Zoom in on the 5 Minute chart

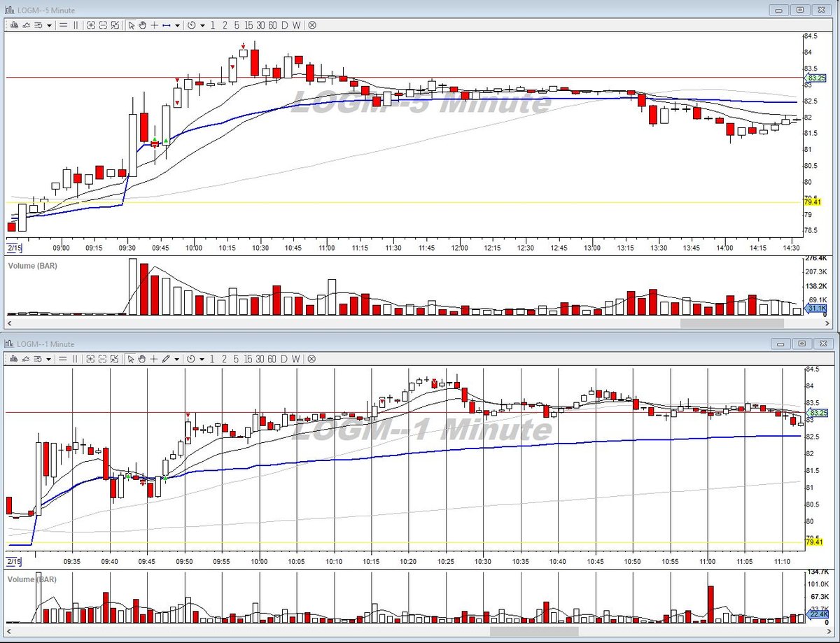91,24
